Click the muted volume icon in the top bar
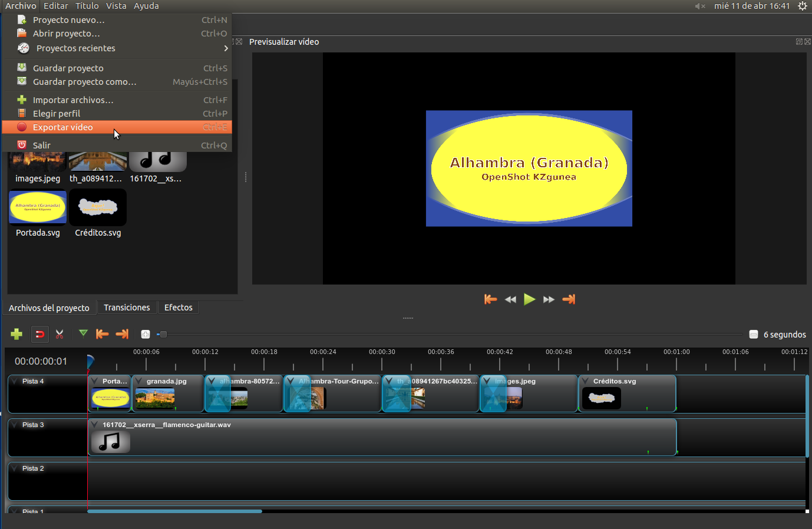The image size is (812, 529). click(x=699, y=6)
